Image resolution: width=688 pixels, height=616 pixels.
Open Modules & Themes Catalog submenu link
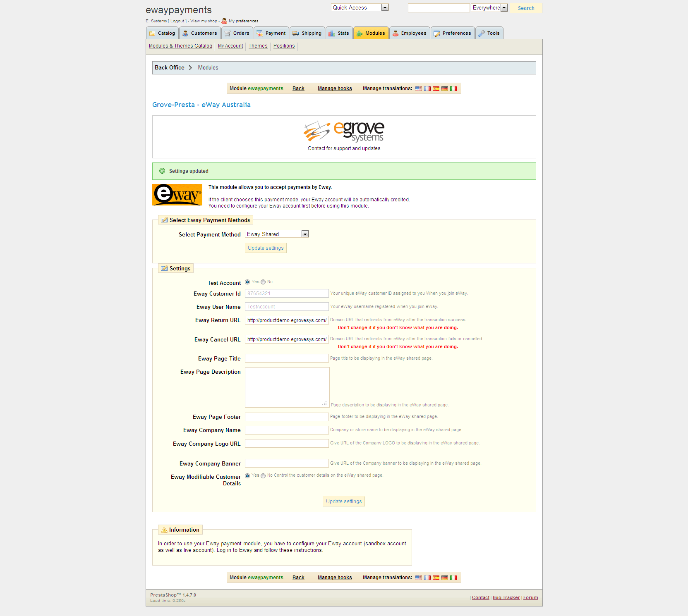click(x=180, y=46)
